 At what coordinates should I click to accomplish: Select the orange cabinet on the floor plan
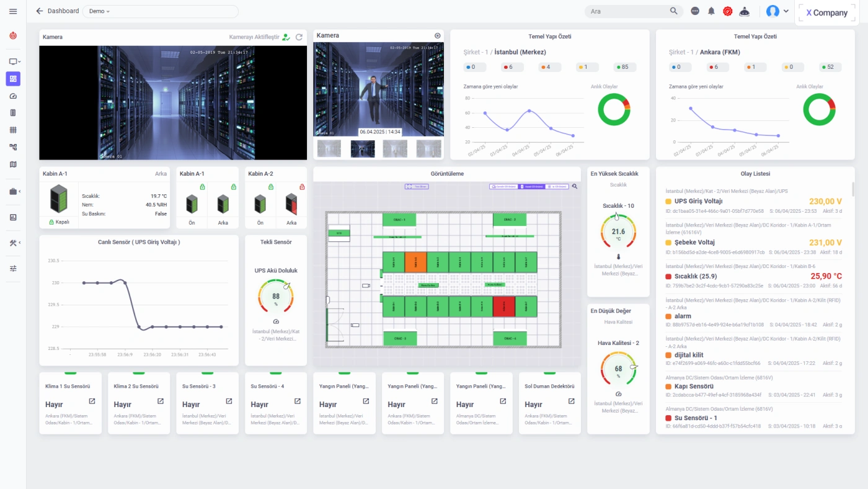415,262
